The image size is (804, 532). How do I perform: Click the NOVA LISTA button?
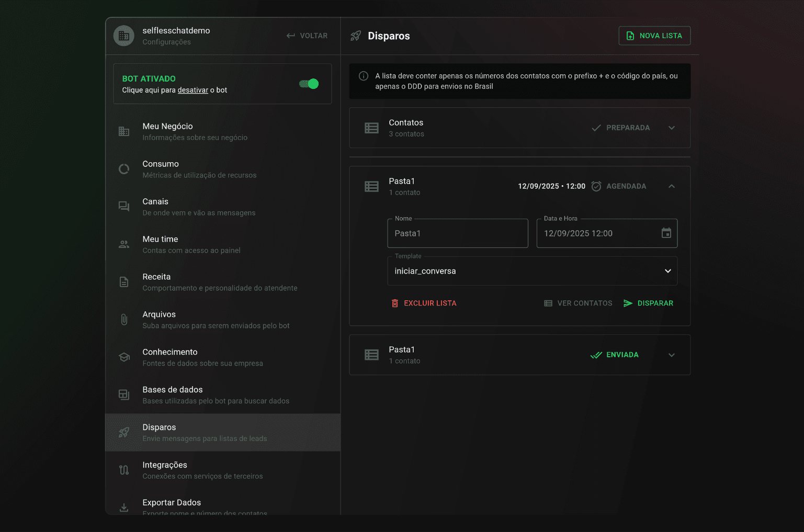tap(654, 36)
